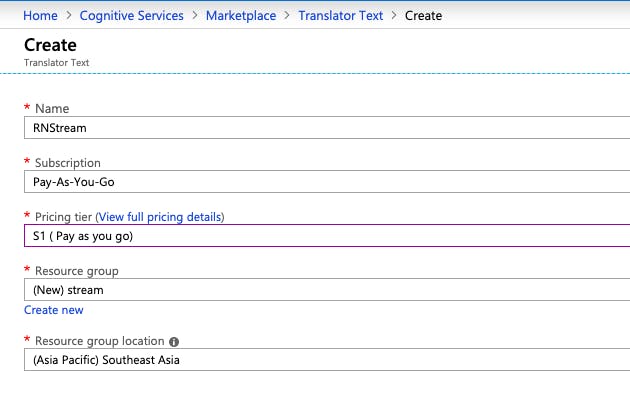Expand the Pricing tier S1 dropdown

pyautogui.click(x=325, y=236)
